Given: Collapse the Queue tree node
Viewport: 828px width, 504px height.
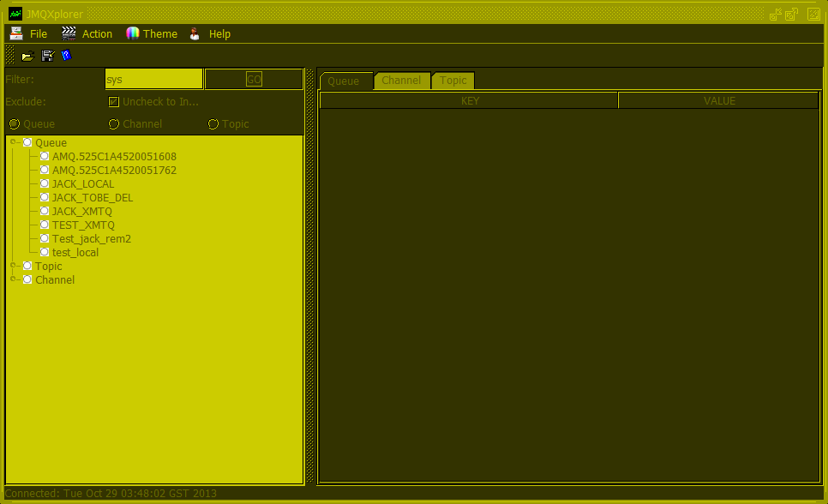Looking at the screenshot, I should [x=12, y=142].
